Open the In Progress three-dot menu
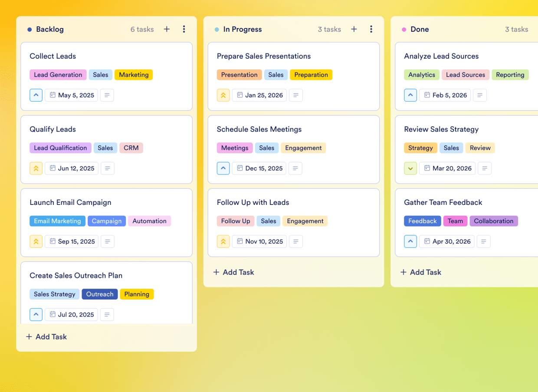 (x=371, y=29)
